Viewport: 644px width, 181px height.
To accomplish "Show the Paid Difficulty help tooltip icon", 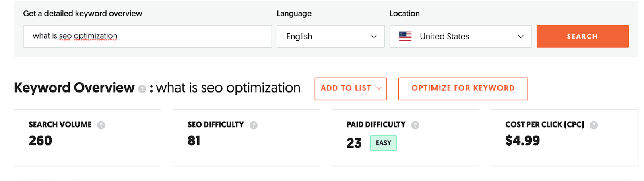I will [415, 125].
